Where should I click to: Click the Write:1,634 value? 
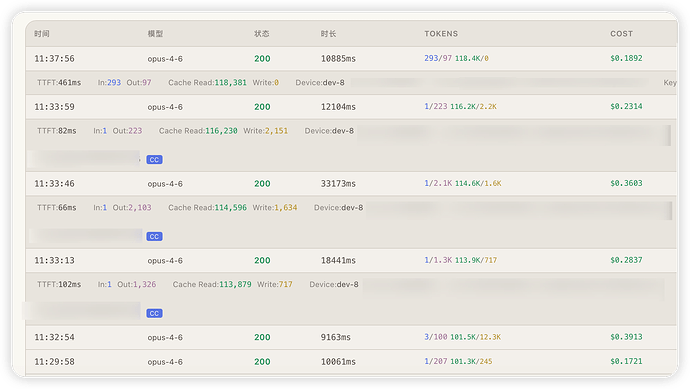(275, 208)
